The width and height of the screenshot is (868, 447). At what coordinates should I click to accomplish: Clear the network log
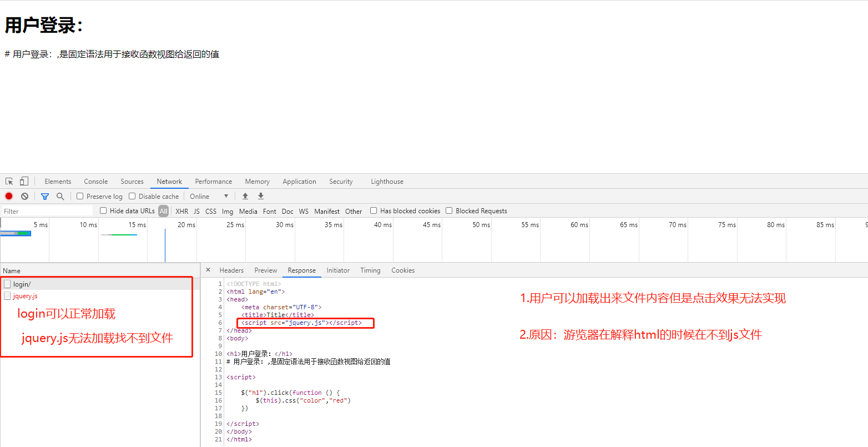pos(24,196)
